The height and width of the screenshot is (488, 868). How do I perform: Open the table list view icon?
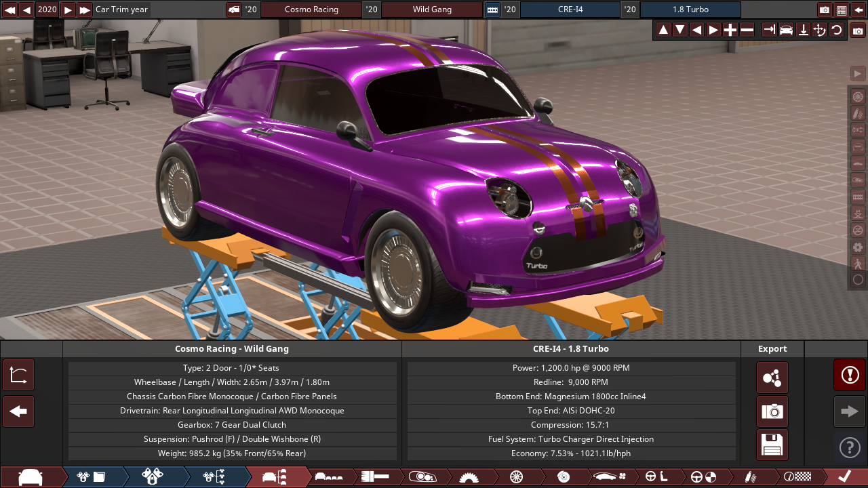842,9
